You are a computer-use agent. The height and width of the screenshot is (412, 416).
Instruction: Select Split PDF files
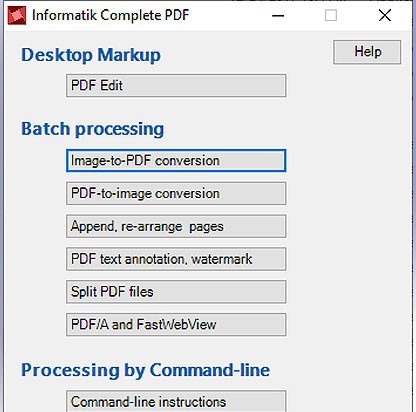click(176, 292)
